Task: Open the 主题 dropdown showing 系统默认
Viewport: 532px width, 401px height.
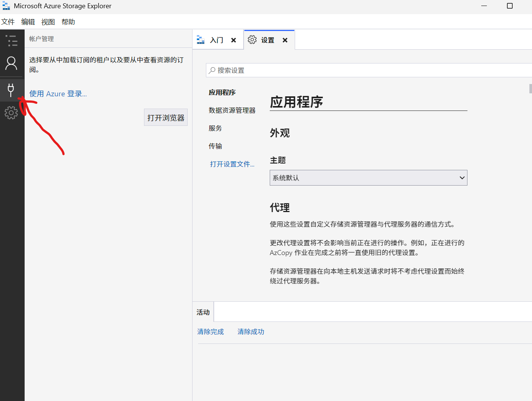Action: [369, 178]
